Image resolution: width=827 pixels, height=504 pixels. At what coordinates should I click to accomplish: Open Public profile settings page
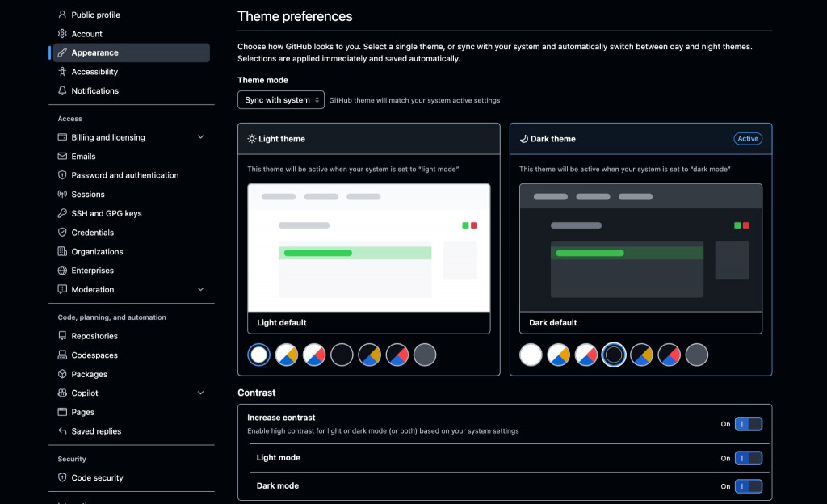pos(132,15)
